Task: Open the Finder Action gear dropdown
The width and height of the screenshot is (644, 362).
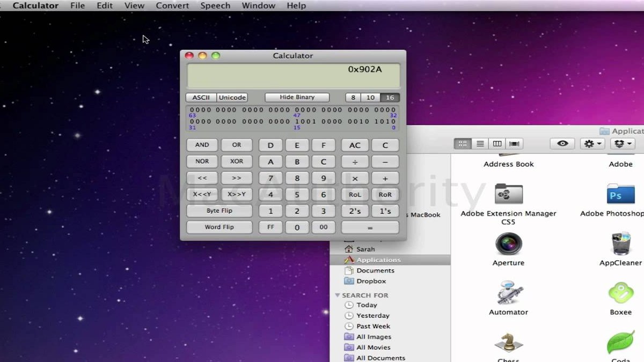Action: pos(592,144)
